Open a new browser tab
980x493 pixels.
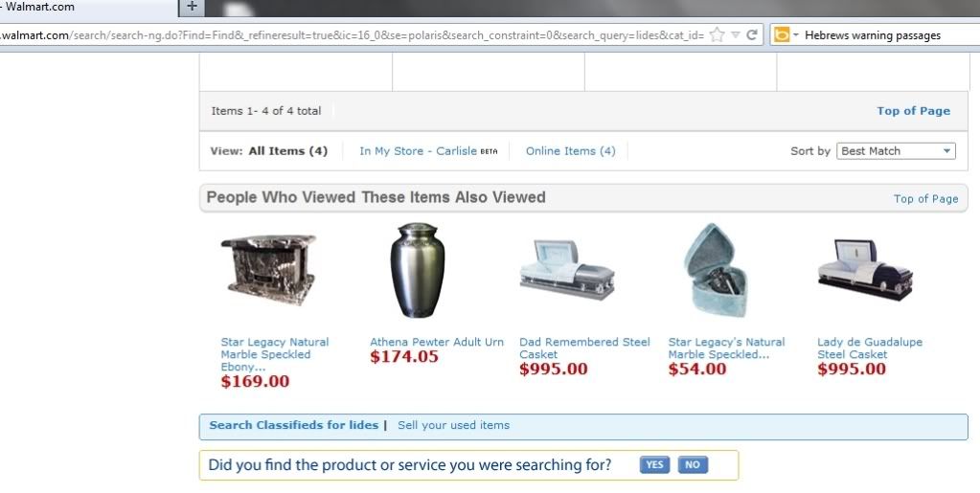pos(192,7)
